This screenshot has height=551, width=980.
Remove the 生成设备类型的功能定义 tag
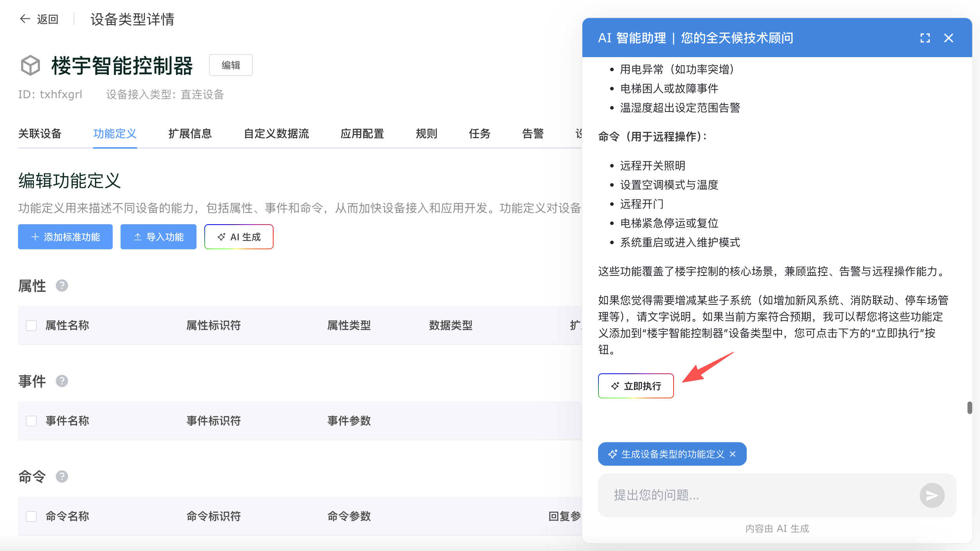point(733,454)
